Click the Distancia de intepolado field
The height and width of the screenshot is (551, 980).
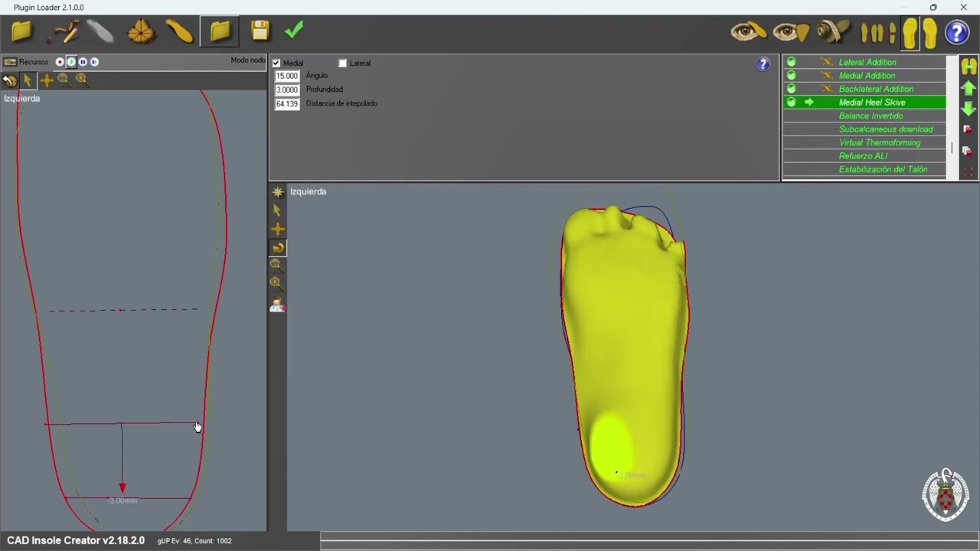[x=287, y=103]
